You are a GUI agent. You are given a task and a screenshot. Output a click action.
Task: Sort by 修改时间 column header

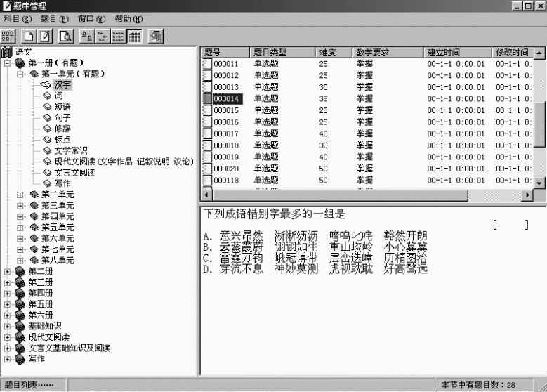512,53
